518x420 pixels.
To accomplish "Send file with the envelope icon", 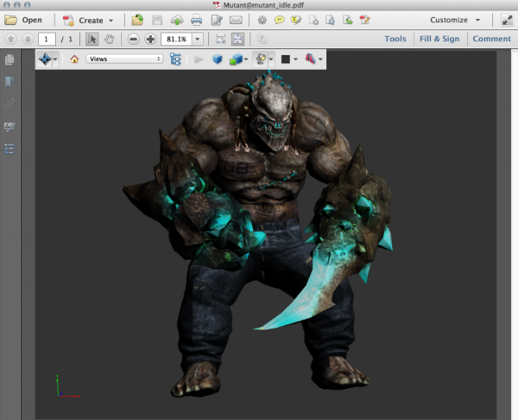I will click(x=236, y=20).
